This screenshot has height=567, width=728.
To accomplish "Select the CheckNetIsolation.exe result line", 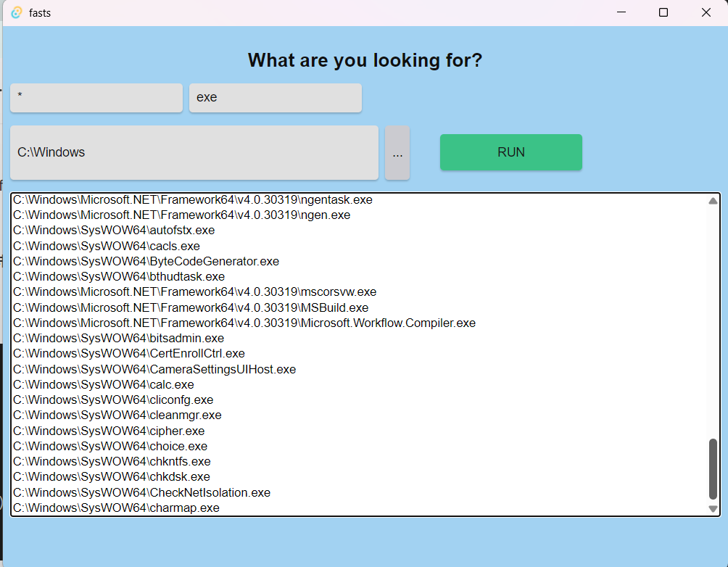I will 141,493.
